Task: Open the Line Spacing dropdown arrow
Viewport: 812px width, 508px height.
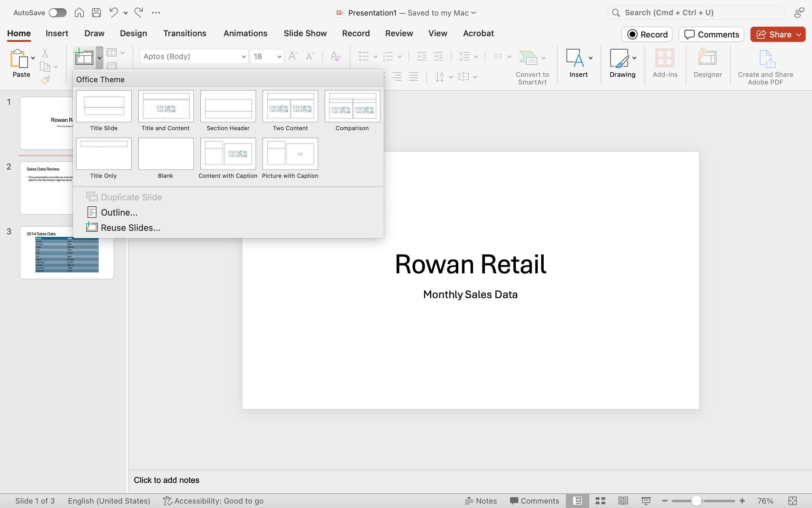Action: click(x=475, y=57)
